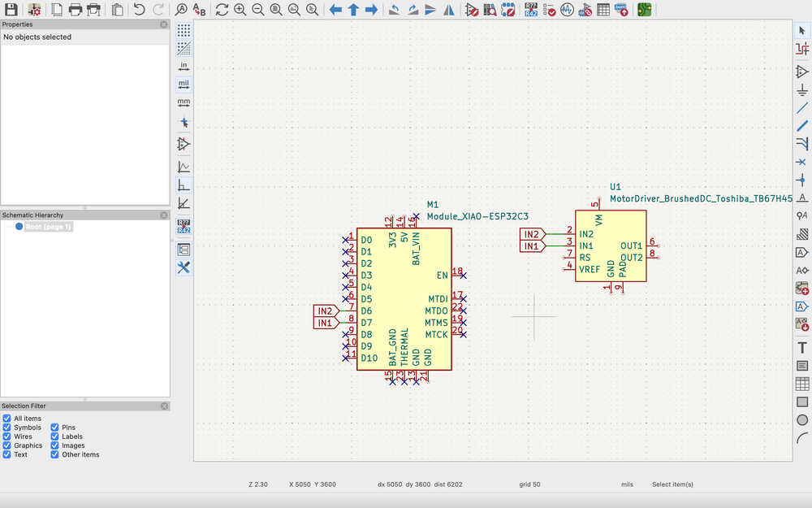Select the Add Text tool
This screenshot has width=812, height=508.
pyautogui.click(x=802, y=347)
